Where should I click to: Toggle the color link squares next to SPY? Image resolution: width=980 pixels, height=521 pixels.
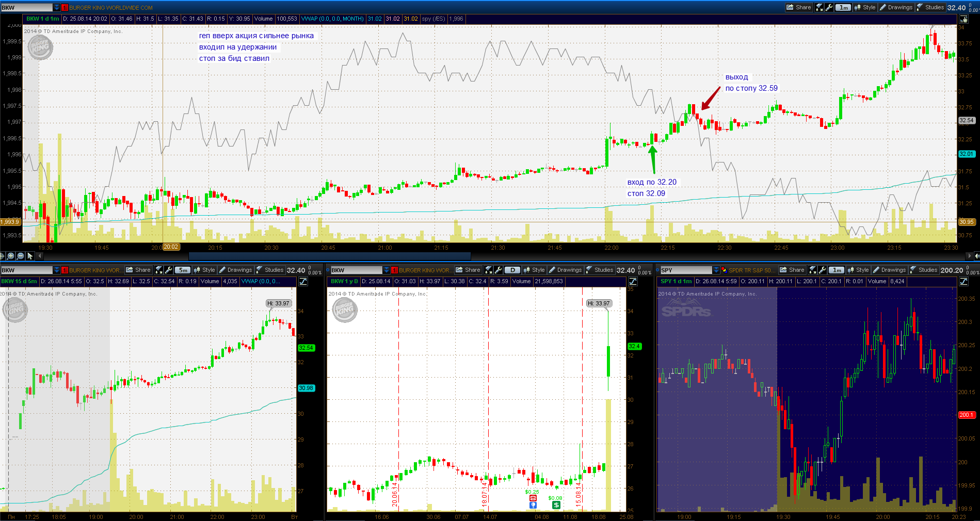point(724,270)
